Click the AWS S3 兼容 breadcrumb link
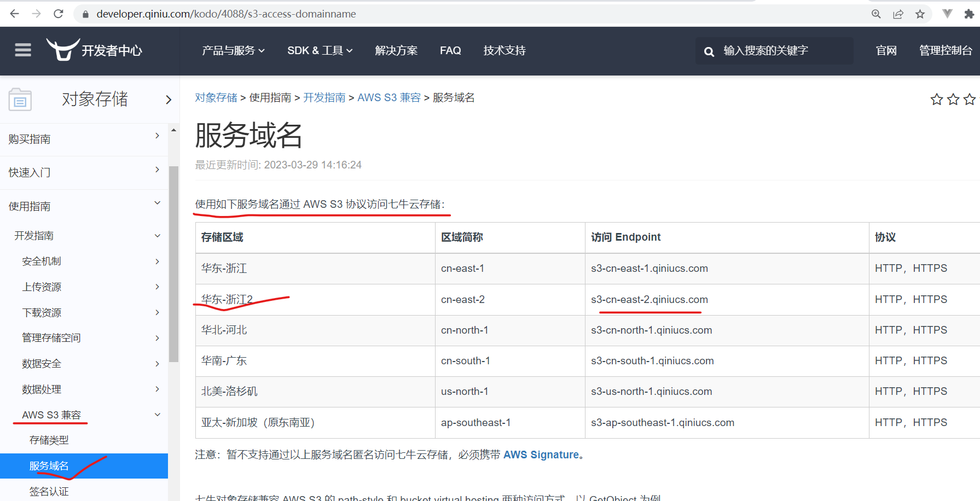Screen dimensions: 980x501 tap(389, 97)
